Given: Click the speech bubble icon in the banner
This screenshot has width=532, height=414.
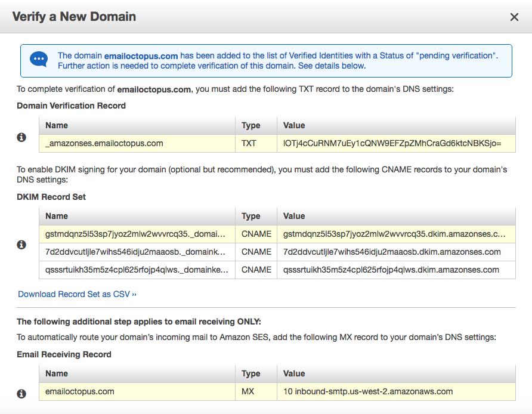Looking at the screenshot, I should pyautogui.click(x=39, y=60).
